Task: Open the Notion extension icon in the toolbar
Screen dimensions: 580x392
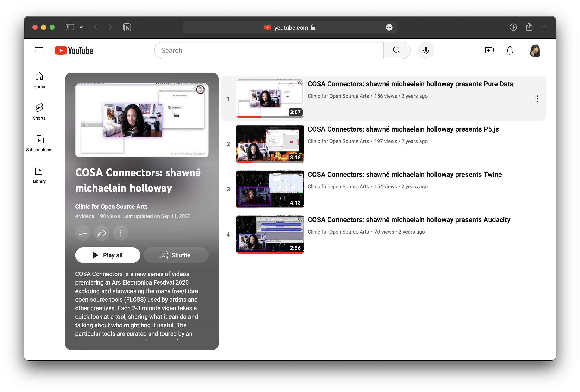Action: click(127, 27)
